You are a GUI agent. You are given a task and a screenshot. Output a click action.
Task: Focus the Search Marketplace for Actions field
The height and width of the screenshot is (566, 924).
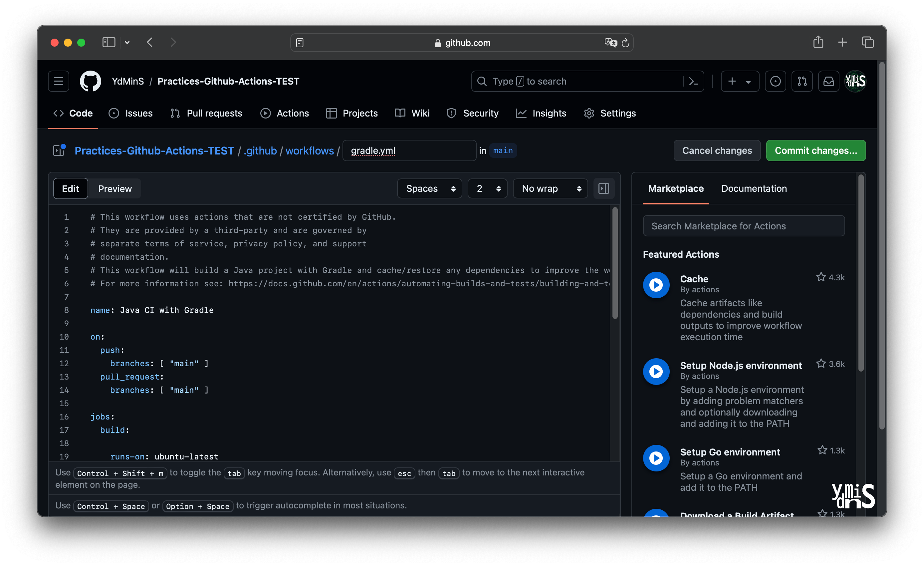coord(744,226)
